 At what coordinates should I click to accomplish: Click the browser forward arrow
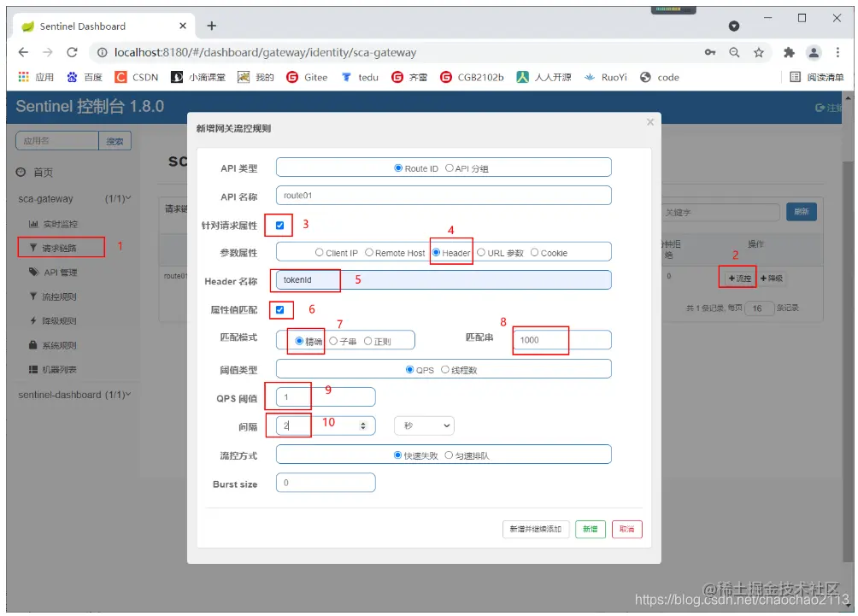point(48,52)
